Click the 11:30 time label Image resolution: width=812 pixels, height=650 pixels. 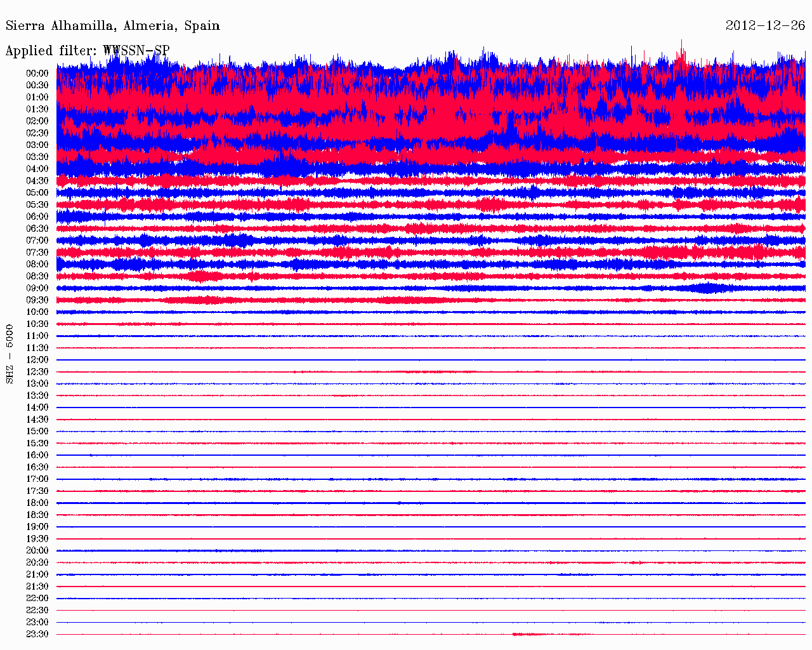click(x=37, y=348)
